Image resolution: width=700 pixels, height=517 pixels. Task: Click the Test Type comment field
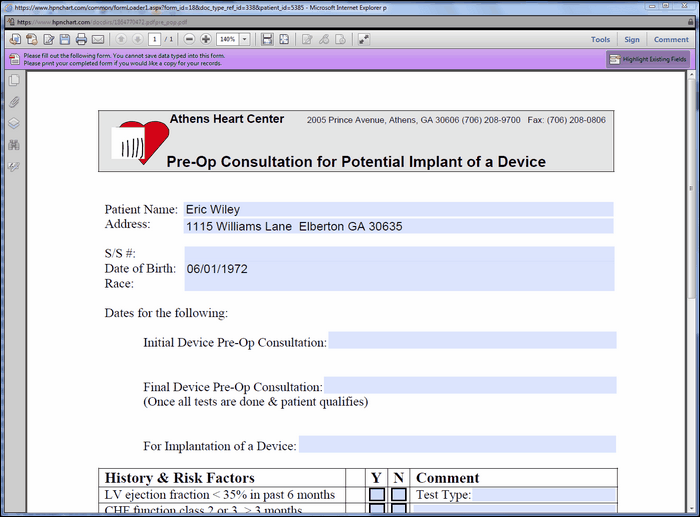click(544, 495)
